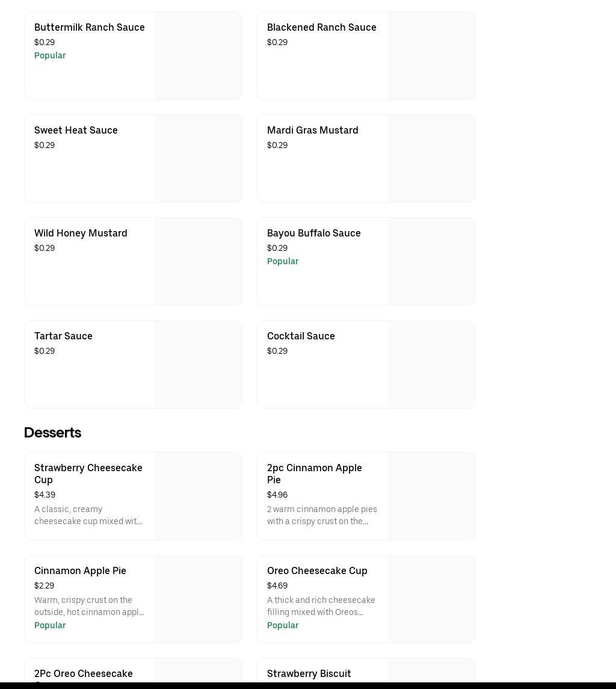
Task: Select the Wild Honey Mustard item
Action: [81, 233]
